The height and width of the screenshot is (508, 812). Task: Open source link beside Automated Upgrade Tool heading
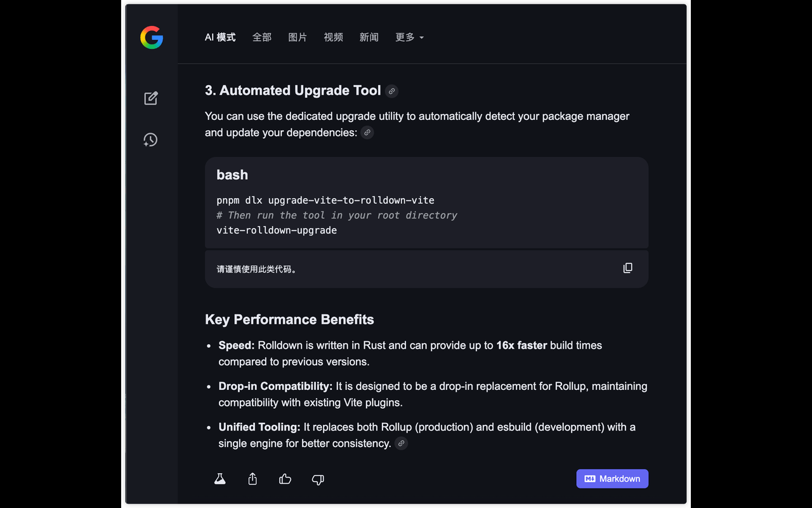391,91
